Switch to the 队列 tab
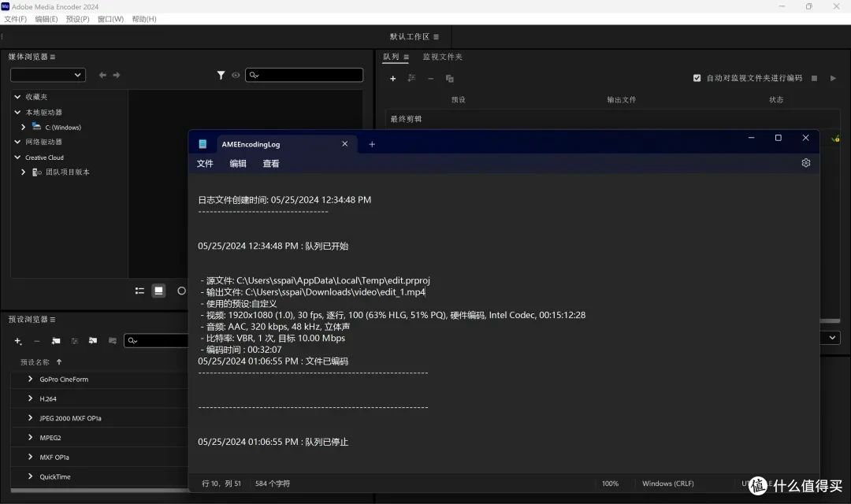The width and height of the screenshot is (851, 504). [391, 57]
